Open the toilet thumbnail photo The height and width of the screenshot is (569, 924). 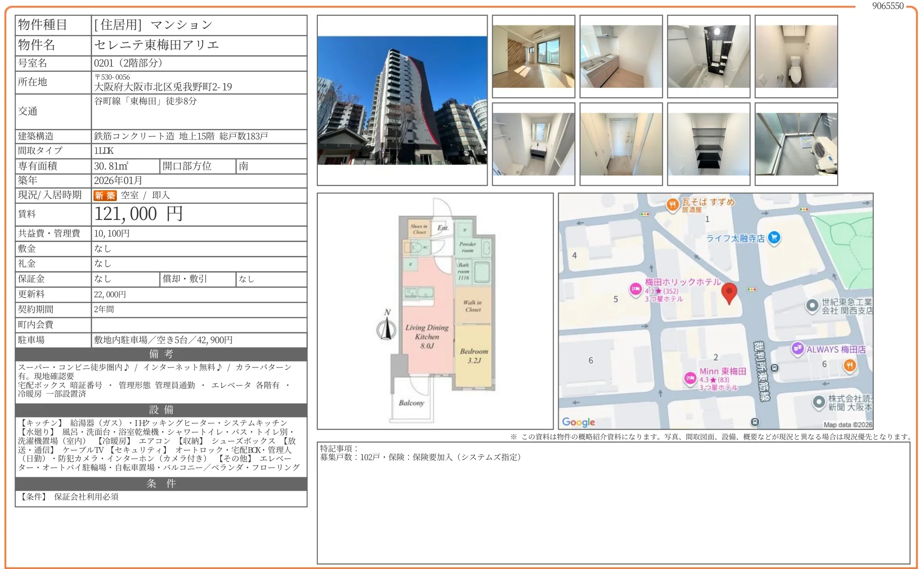(x=796, y=57)
